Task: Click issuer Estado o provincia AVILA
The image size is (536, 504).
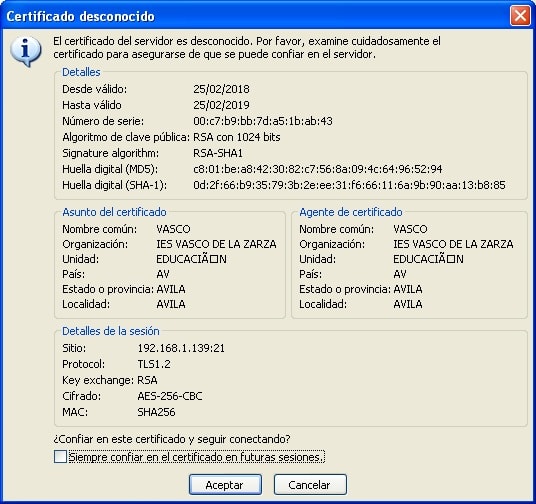Action: click(407, 289)
